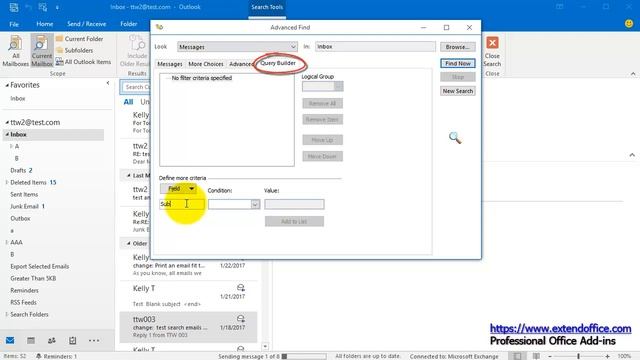The height and width of the screenshot is (360, 640).
Task: Open the RSS Feeds folder
Action: 23,302
